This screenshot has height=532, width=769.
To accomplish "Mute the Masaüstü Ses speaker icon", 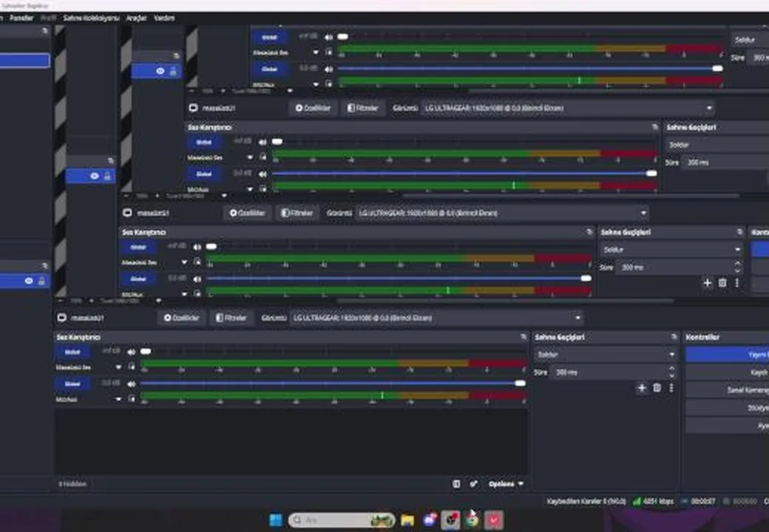I will pos(131,352).
